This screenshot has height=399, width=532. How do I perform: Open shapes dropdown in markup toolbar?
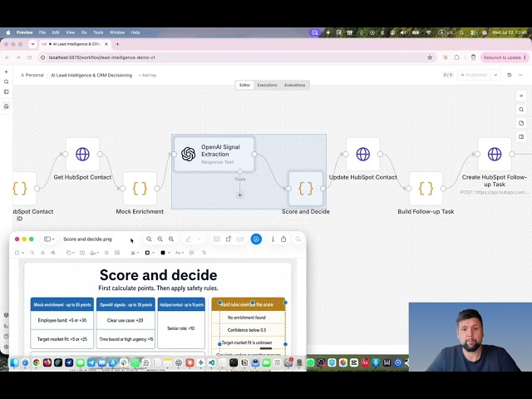(70, 253)
